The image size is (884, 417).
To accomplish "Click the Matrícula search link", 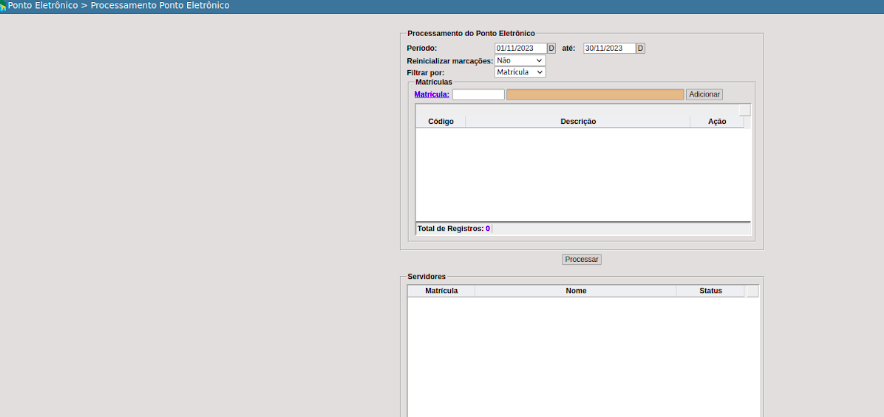I will (x=432, y=95).
